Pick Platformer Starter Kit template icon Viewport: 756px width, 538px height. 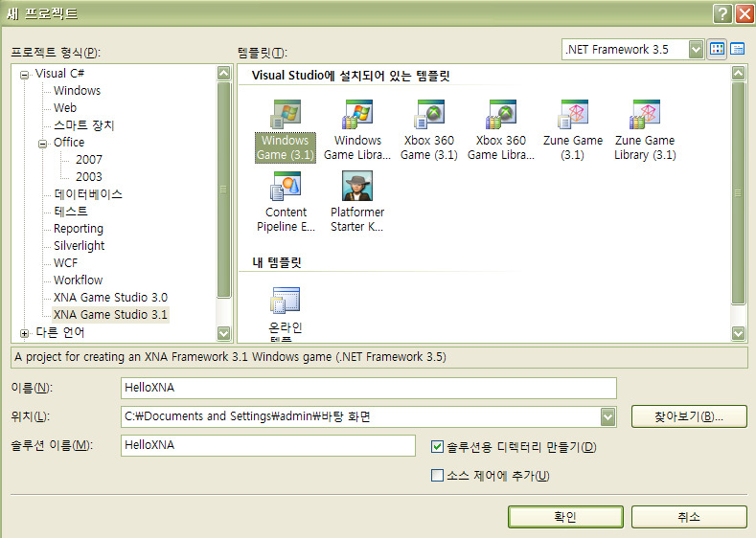coord(357,186)
